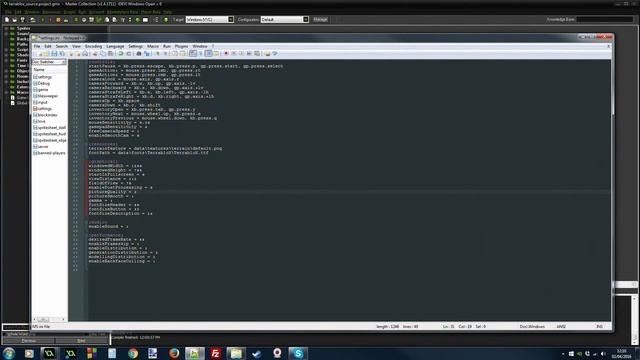Viewport: 640px width, 360px height.
Task: Click the Save All toolbar icon
Action: pos(62,53)
